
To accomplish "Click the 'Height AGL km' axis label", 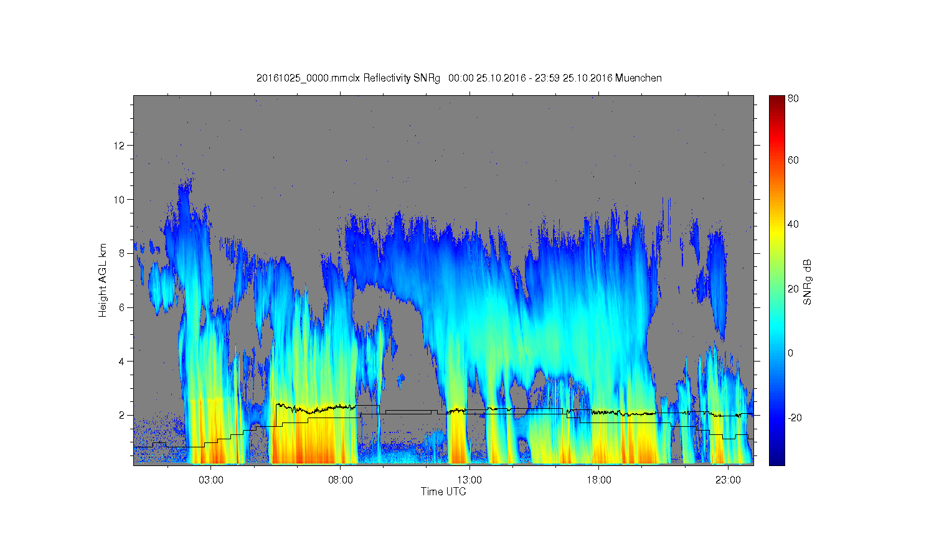I will 103,280.
